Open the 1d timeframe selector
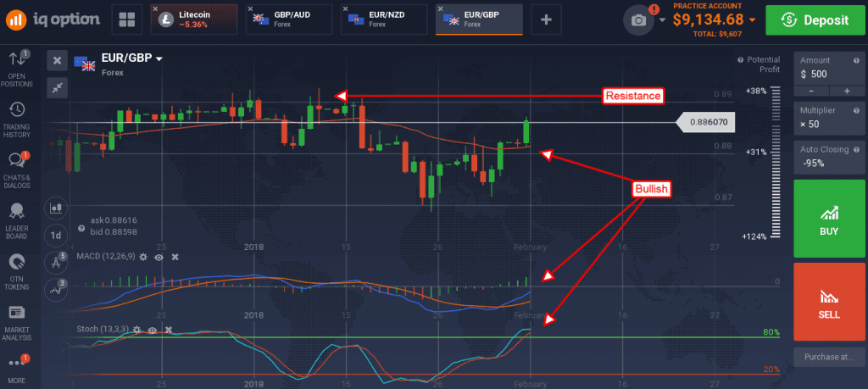The image size is (868, 389). click(56, 235)
